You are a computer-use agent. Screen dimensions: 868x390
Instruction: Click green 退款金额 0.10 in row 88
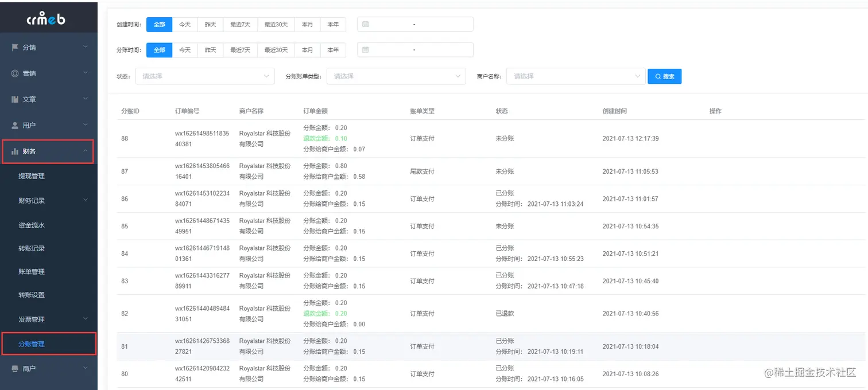(325, 139)
